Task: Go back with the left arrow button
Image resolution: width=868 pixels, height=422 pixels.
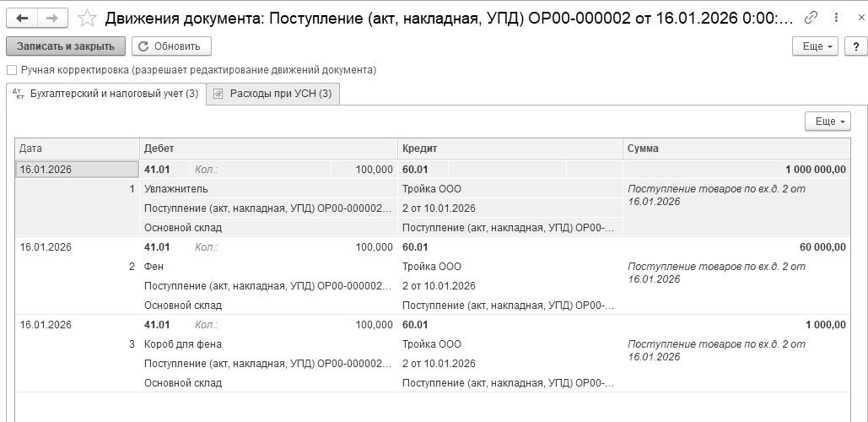Action: 22,17
